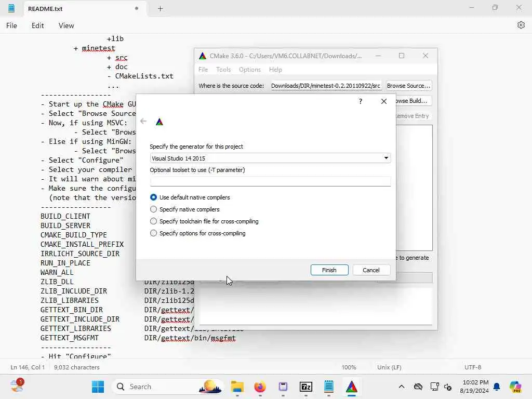This screenshot has width=532, height=399.
Task: Click the Optional toolset input field
Action: pos(270,181)
